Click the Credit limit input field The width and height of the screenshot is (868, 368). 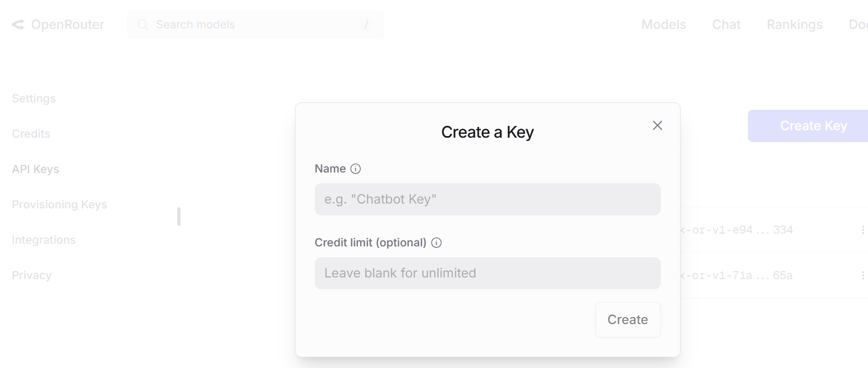[487, 273]
